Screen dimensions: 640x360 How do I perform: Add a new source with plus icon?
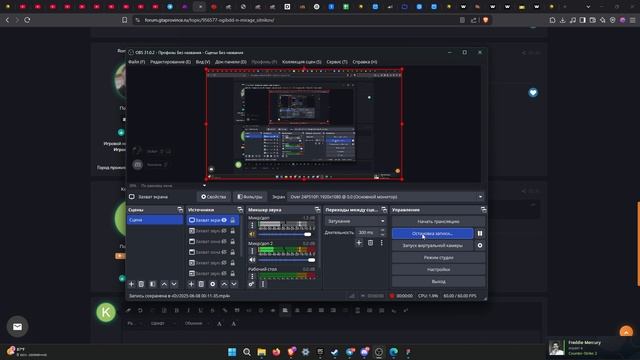point(191,284)
